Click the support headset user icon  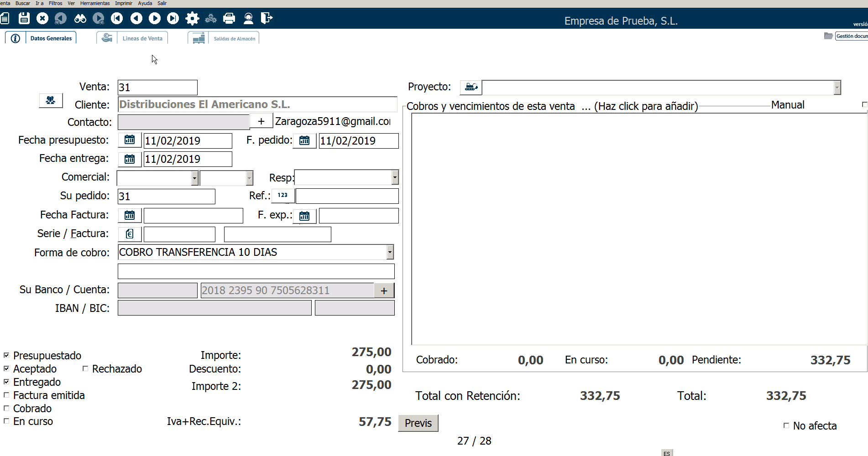(x=248, y=18)
